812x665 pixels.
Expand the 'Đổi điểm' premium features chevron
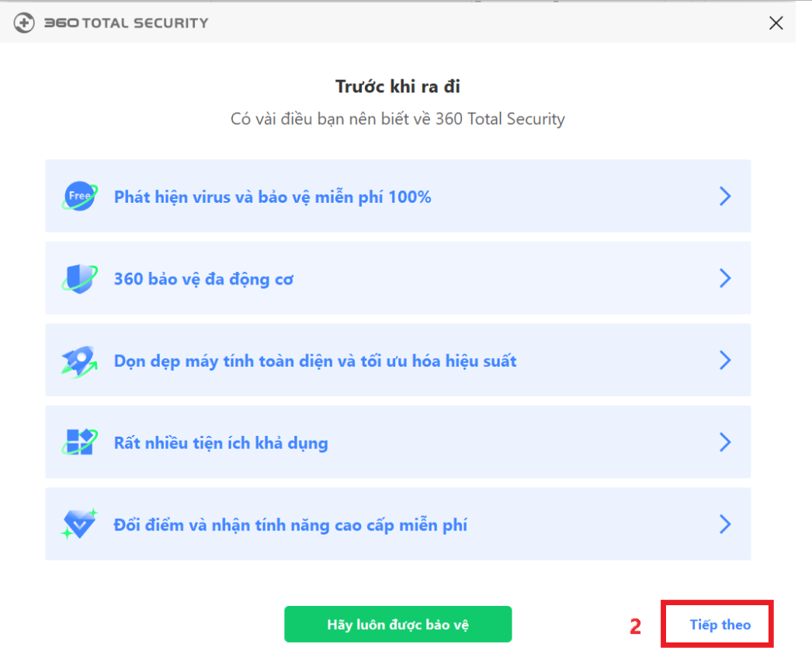[x=725, y=524]
